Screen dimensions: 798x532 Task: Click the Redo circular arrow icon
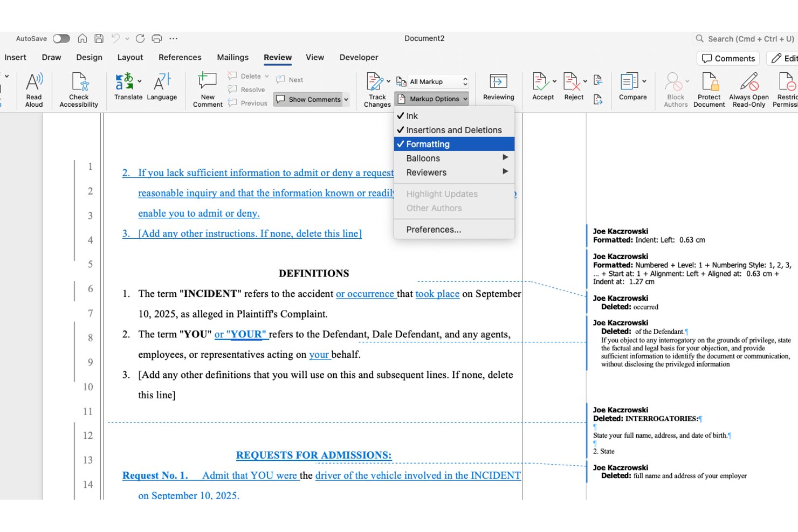[x=140, y=38]
